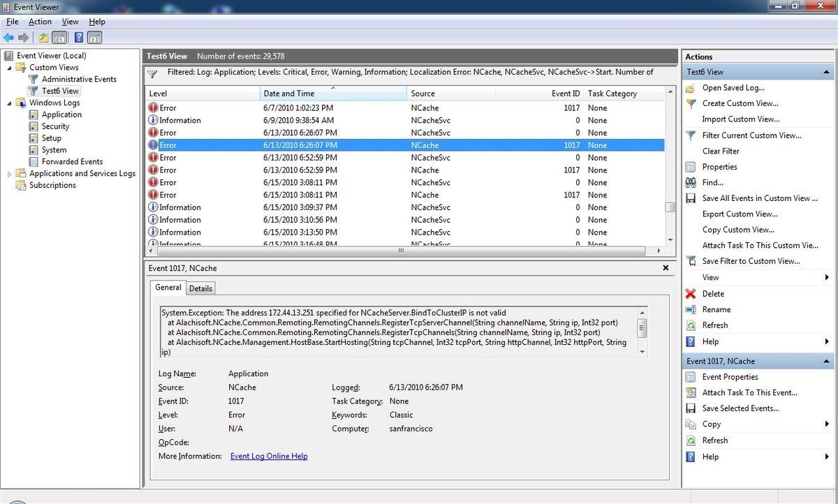
Task: Click the Save All Events disk icon
Action: 690,198
